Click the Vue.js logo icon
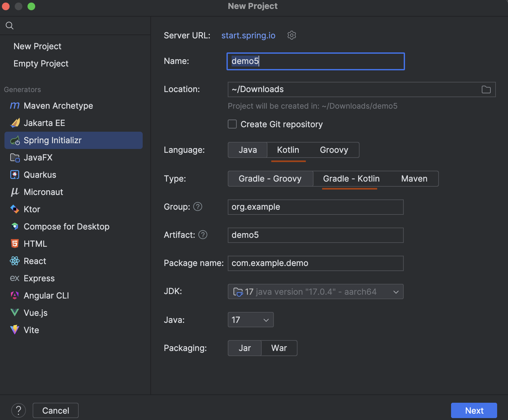 tap(15, 313)
